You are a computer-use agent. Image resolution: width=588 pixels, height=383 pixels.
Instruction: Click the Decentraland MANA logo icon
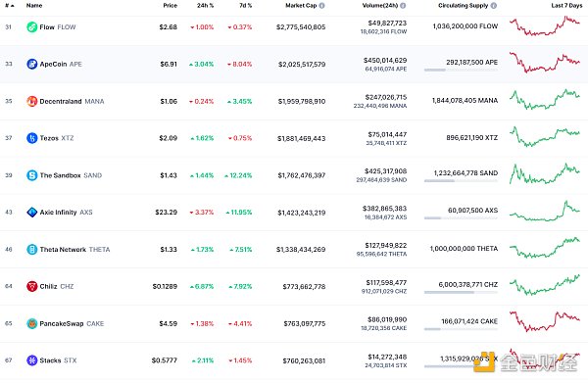(x=32, y=101)
